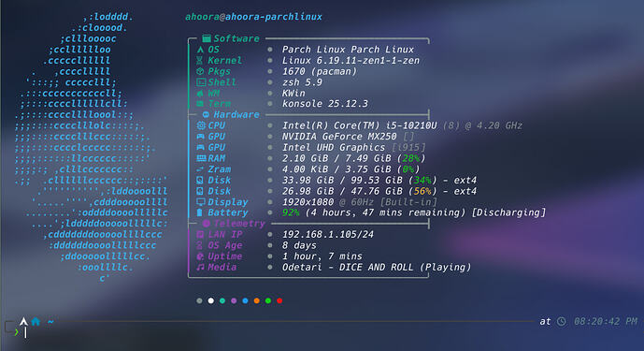Click the Shell terminal icon

coord(200,82)
